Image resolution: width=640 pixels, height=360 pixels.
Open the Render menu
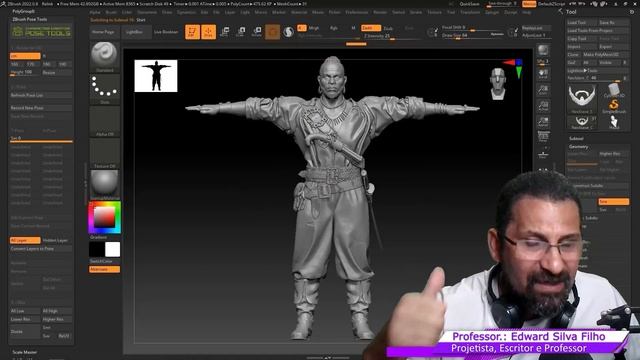coord(380,12)
